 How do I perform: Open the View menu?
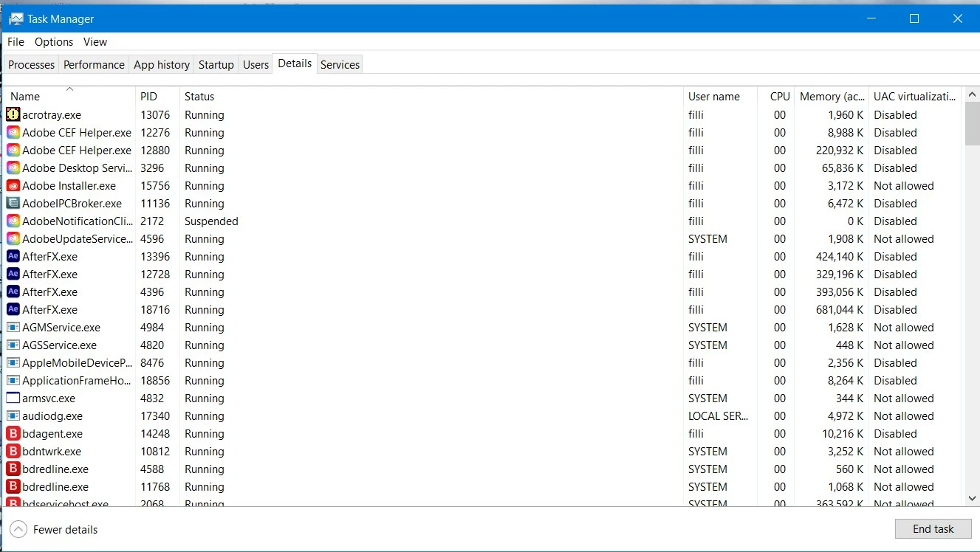click(95, 42)
